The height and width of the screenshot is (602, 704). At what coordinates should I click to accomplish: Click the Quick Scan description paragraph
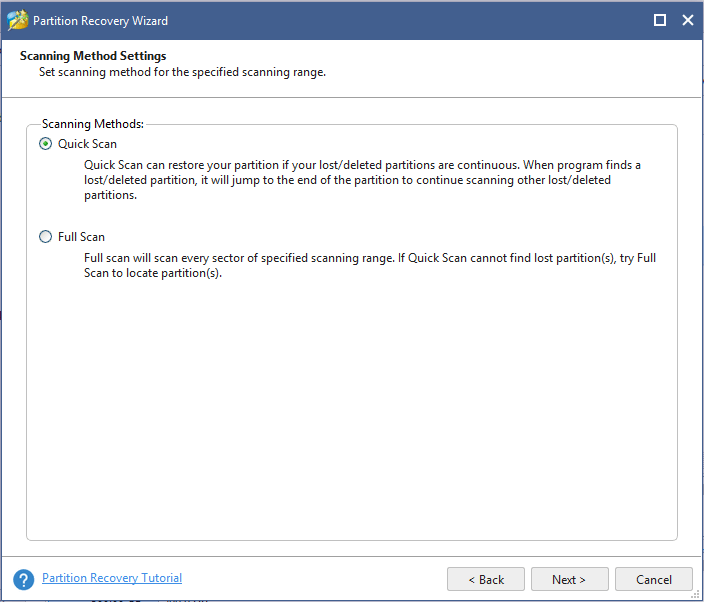[x=362, y=180]
